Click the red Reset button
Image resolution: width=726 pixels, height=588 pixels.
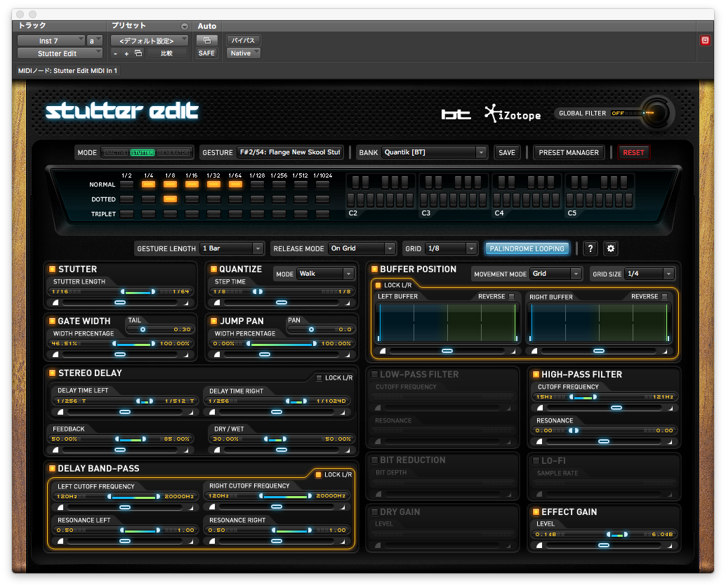[x=633, y=152]
